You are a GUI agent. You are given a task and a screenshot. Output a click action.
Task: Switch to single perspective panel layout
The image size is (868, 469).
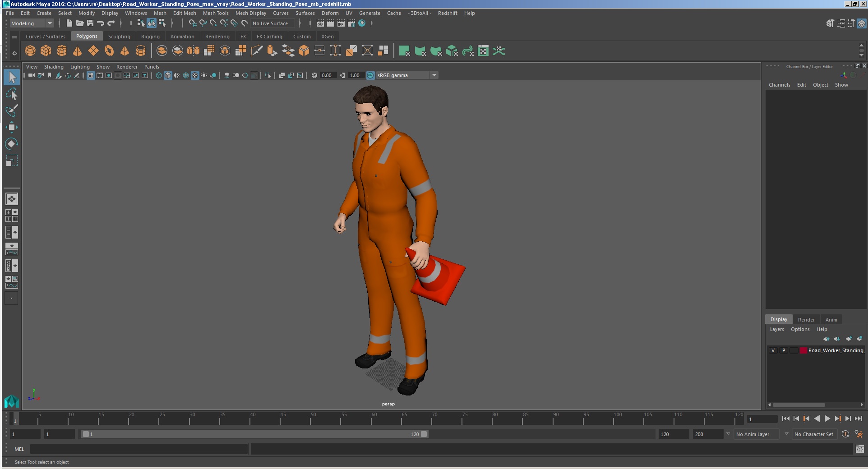click(x=12, y=199)
